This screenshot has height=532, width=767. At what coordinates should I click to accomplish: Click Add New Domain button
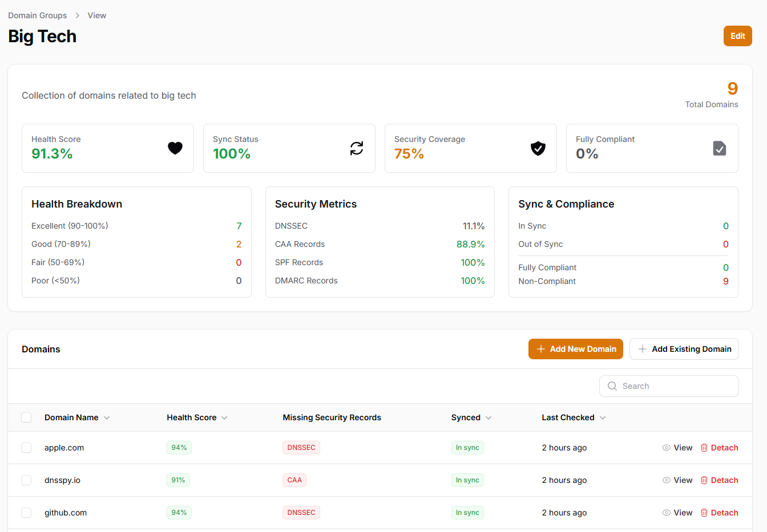(575, 349)
